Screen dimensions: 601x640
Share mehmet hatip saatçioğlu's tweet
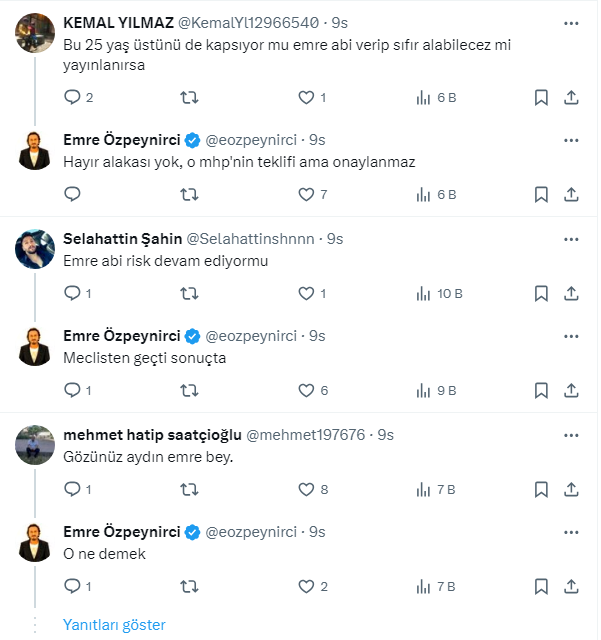click(x=571, y=490)
